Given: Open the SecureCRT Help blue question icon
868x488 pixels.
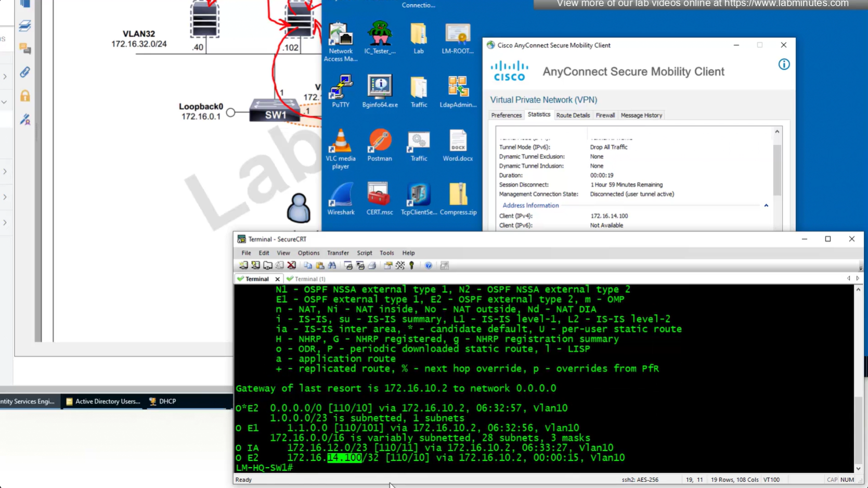Looking at the screenshot, I should (429, 266).
